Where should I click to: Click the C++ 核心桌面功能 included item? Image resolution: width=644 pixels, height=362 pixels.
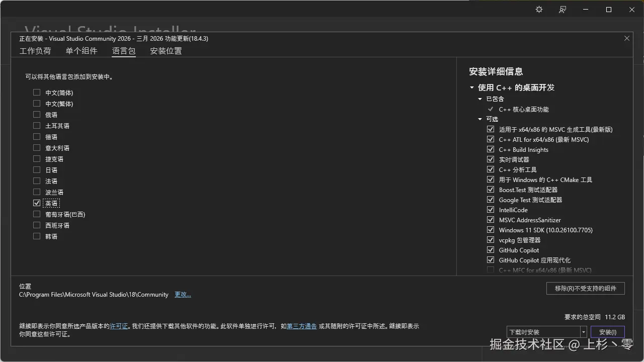click(x=524, y=109)
